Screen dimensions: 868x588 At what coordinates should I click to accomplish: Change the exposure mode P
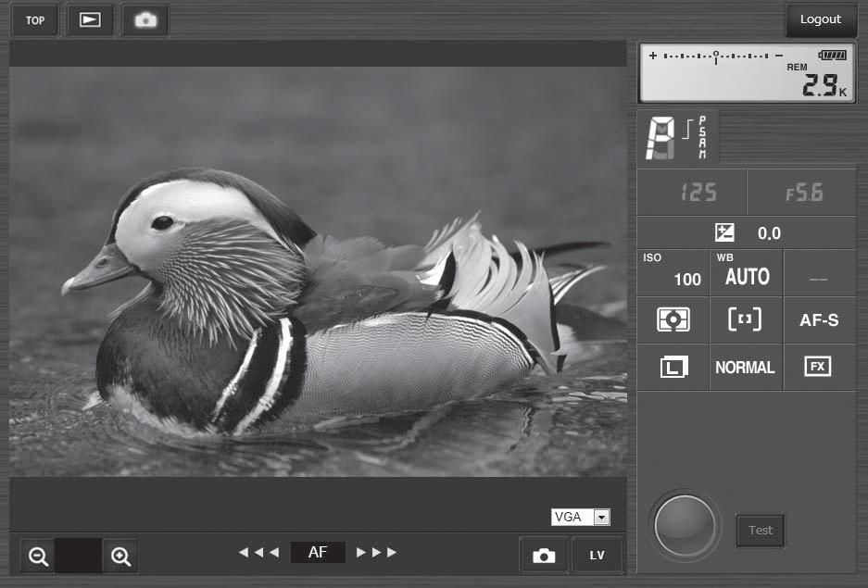tap(660, 138)
